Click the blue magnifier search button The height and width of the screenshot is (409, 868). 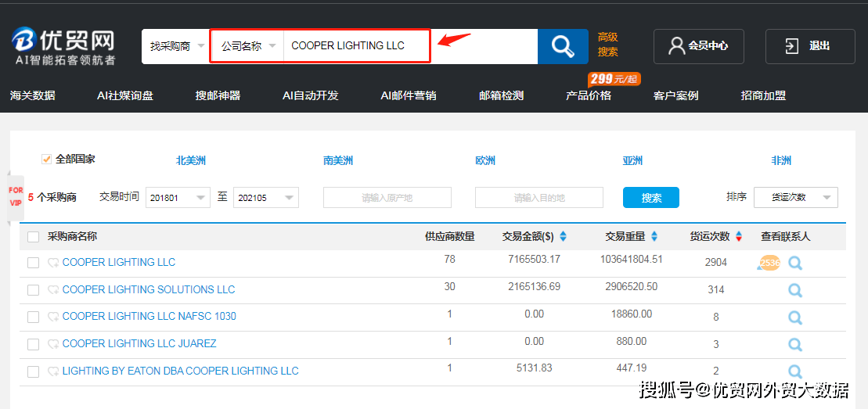click(x=562, y=47)
